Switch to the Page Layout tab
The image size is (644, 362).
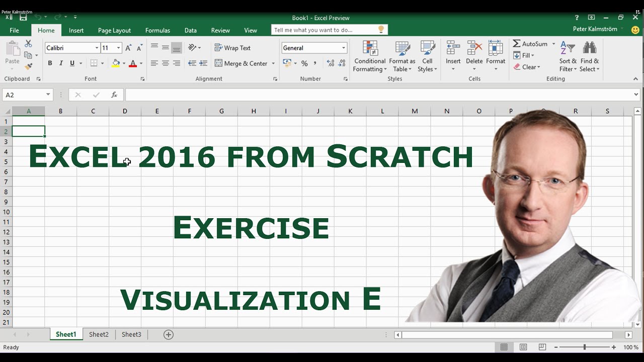[x=114, y=30]
